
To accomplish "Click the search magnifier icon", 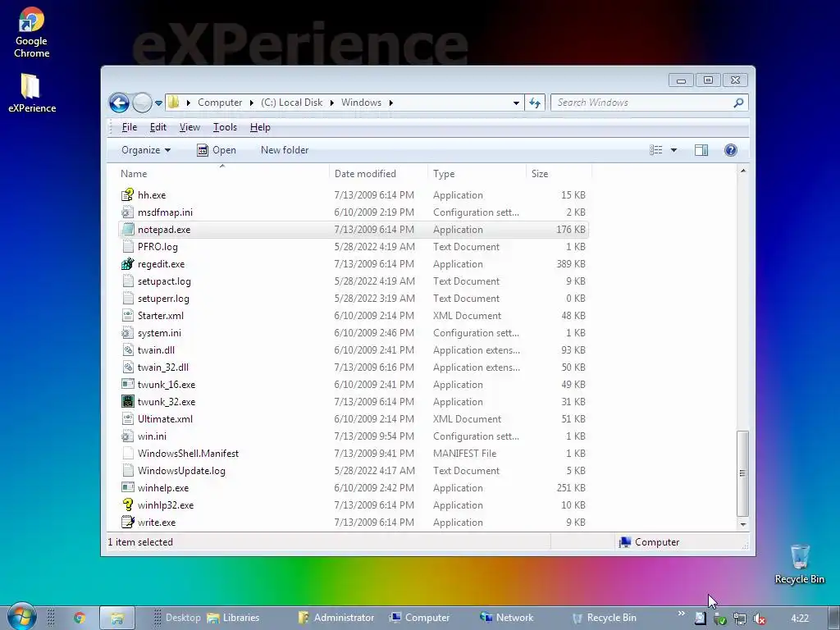I will (x=738, y=103).
